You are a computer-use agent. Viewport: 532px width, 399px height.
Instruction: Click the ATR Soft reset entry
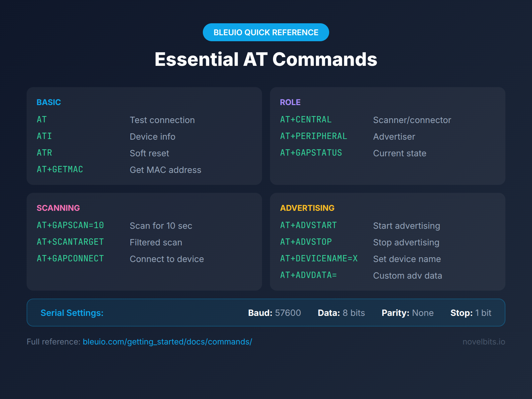(44, 153)
